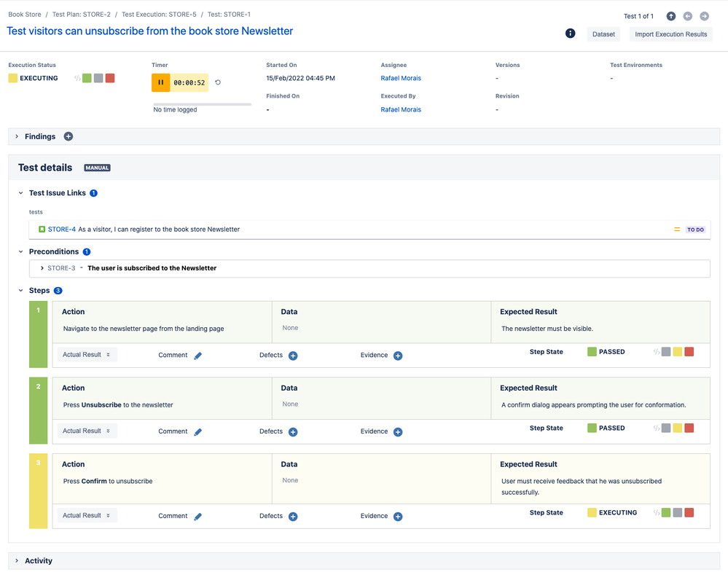Mark step 1 with the grey status square

point(666,351)
